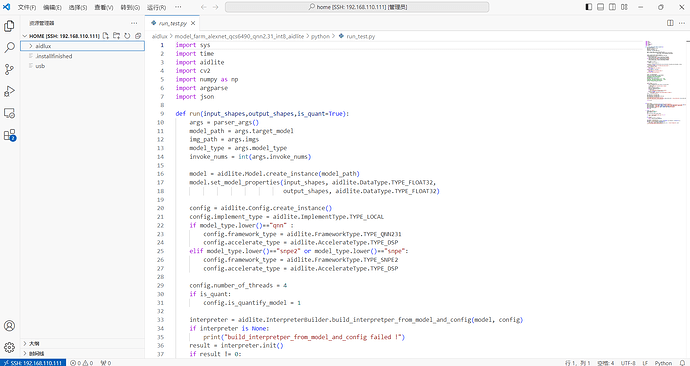The width and height of the screenshot is (690, 366).
Task: Toggle bottom panel visibility
Action: (x=600, y=7)
